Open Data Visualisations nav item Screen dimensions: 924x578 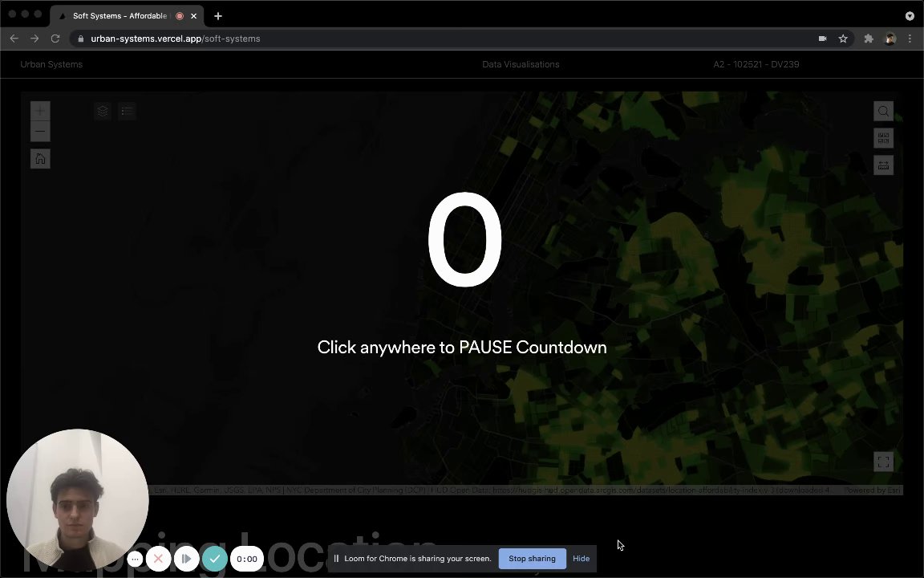click(521, 64)
